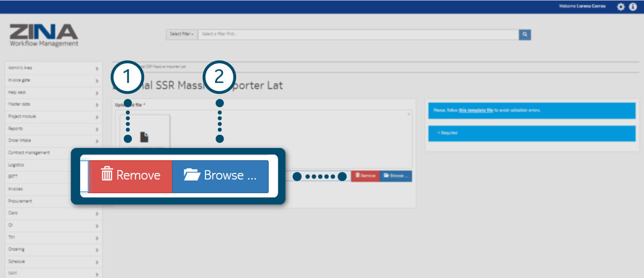Expand the Reports section arrow
The height and width of the screenshot is (278, 644).
pyautogui.click(x=97, y=129)
